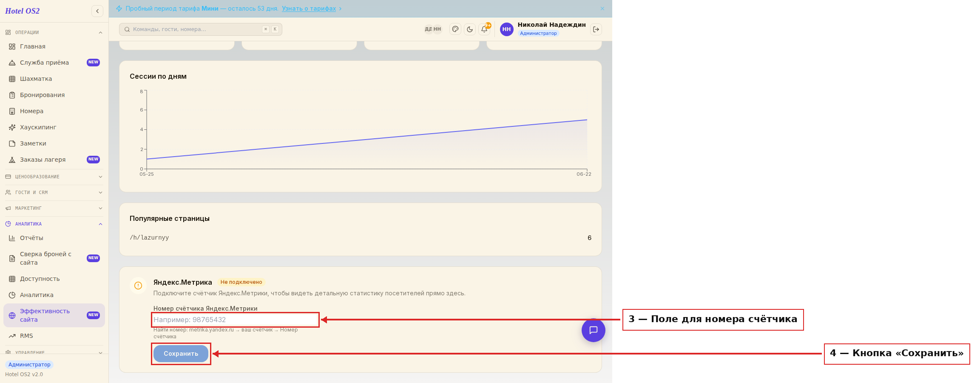Switch language using the ДД НН toggle
The width and height of the screenshot is (980, 383).
433,29
